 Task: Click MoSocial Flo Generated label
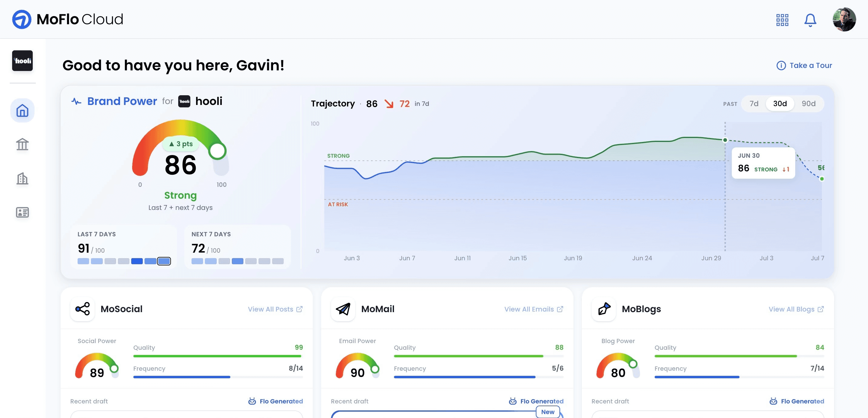point(275,401)
